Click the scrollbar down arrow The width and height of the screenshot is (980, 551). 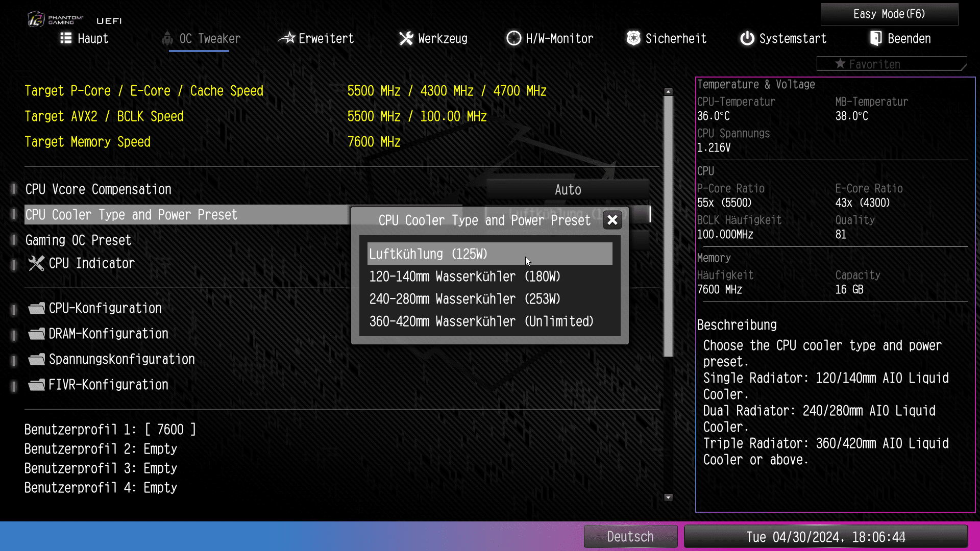click(668, 497)
